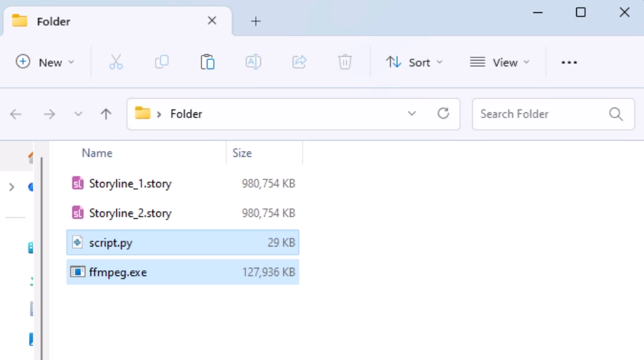Click the Delete trash icon
The height and width of the screenshot is (360, 644).
pos(345,62)
